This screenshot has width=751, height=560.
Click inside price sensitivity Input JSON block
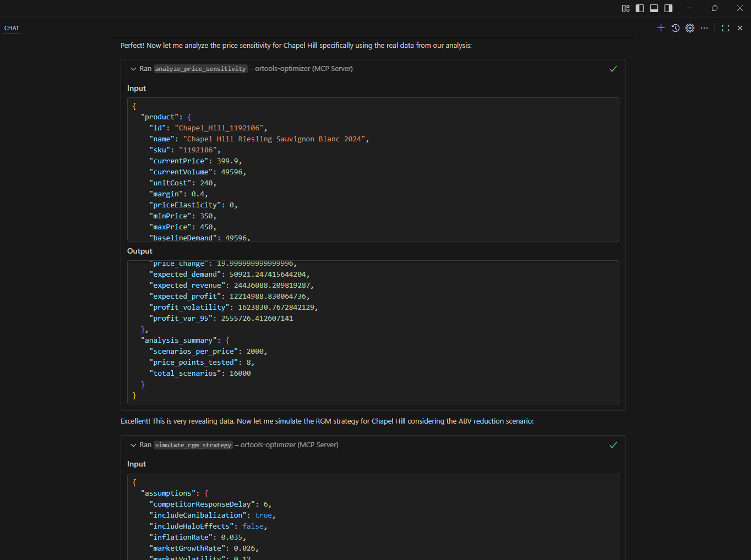(373, 169)
